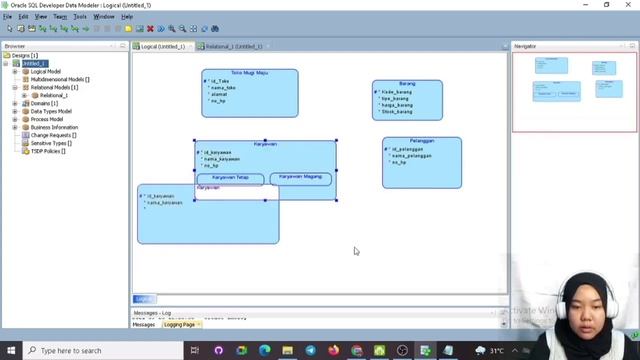
Task: Select the pointer Select tool in toolbar
Action: (9, 29)
